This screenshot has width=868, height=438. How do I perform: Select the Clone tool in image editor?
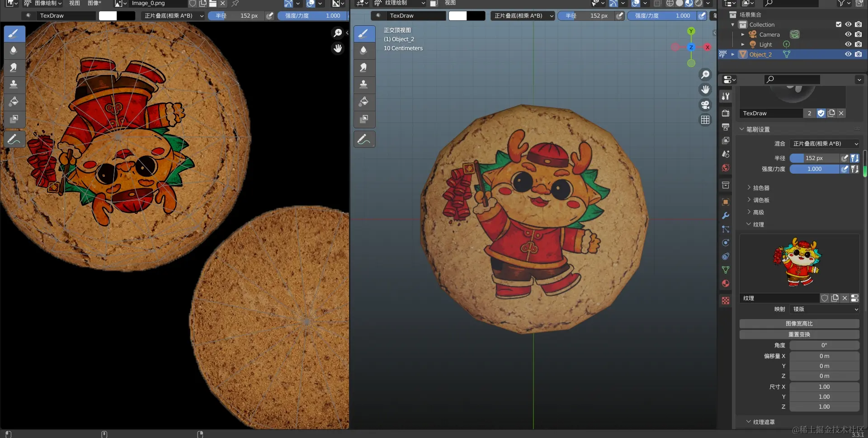click(14, 84)
